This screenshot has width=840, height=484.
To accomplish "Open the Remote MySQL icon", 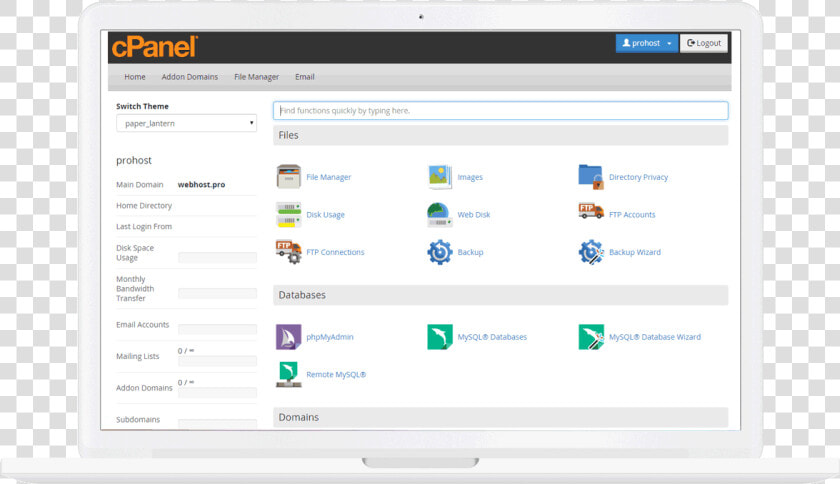I will coord(289,374).
